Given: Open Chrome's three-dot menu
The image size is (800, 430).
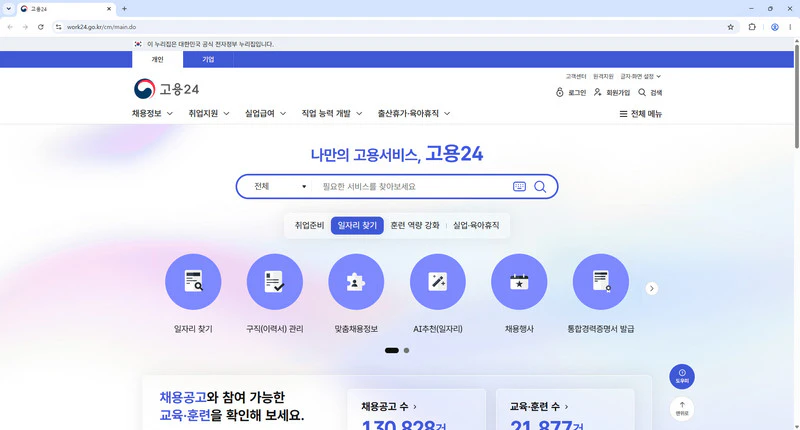Looking at the screenshot, I should coord(790,27).
